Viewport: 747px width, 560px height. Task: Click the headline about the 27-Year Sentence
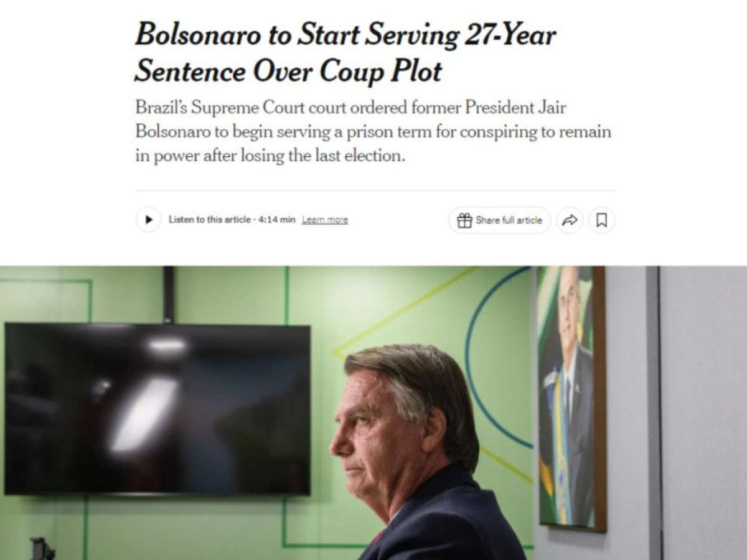click(x=344, y=53)
